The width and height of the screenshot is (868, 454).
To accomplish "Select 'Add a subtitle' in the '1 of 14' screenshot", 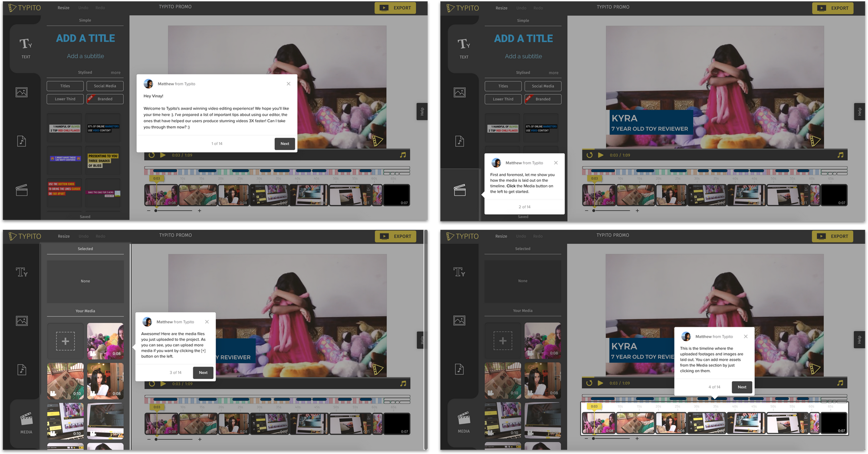I will tap(85, 56).
